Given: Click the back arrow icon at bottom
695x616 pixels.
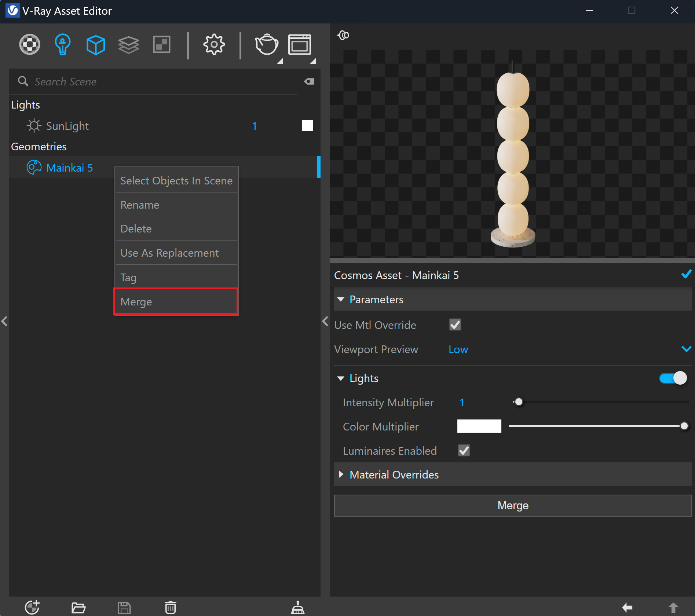Looking at the screenshot, I should point(627,608).
